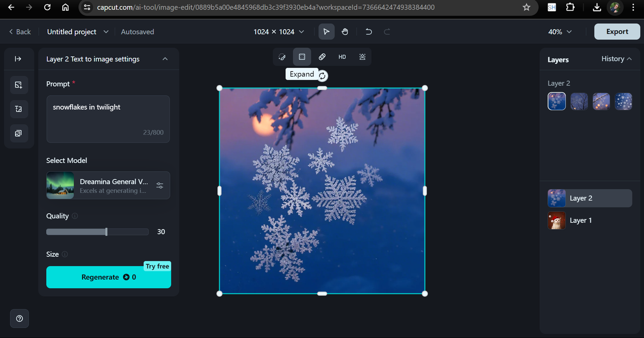Click the Layers panel heading
644x338 pixels.
click(x=558, y=59)
